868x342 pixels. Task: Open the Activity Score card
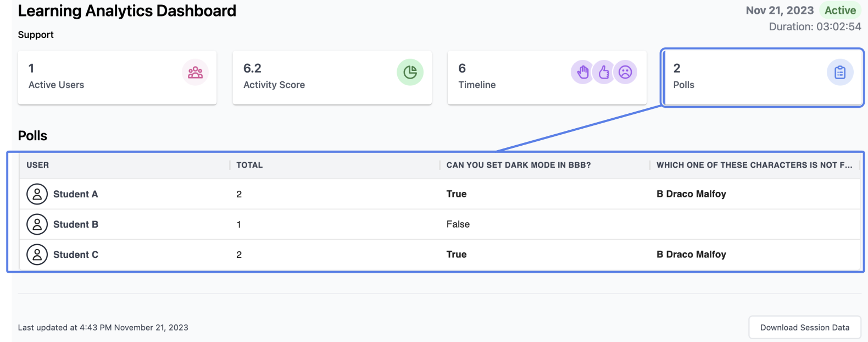tap(332, 78)
